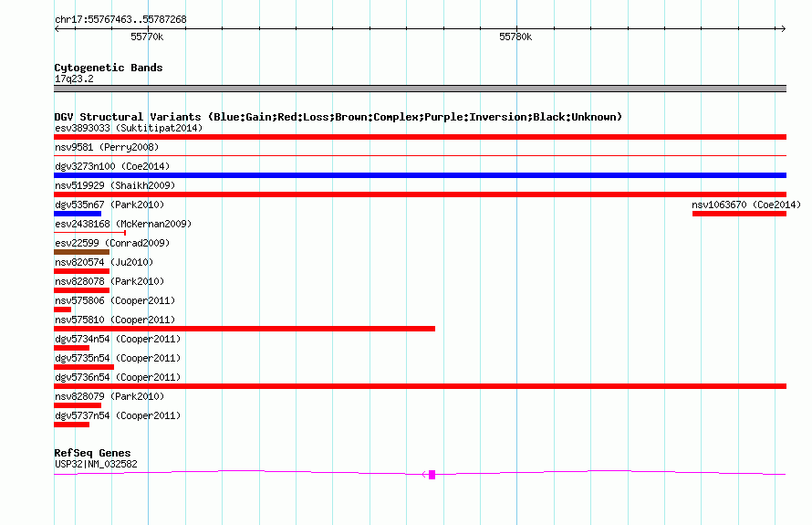The height and width of the screenshot is (525, 812).
Task: Click the nsv828079 (Park2010) label
Action: 109,396
